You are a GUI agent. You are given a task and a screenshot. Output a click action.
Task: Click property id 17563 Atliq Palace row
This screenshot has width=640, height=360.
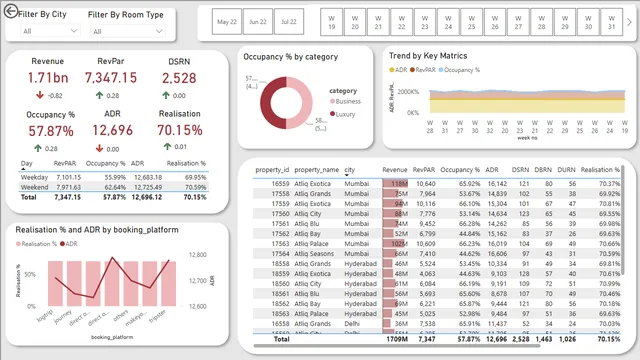pyautogui.click(x=437, y=244)
